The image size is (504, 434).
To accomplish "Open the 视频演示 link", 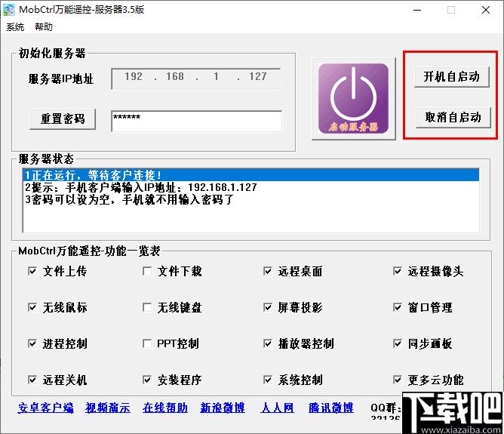I will click(108, 408).
